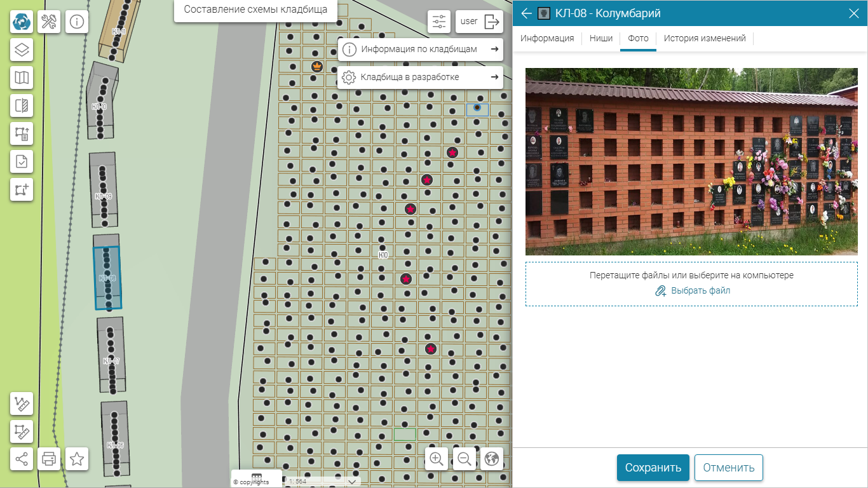This screenshot has height=488, width=868.
Task: Switch to the 'Ниши' tab
Action: click(600, 38)
